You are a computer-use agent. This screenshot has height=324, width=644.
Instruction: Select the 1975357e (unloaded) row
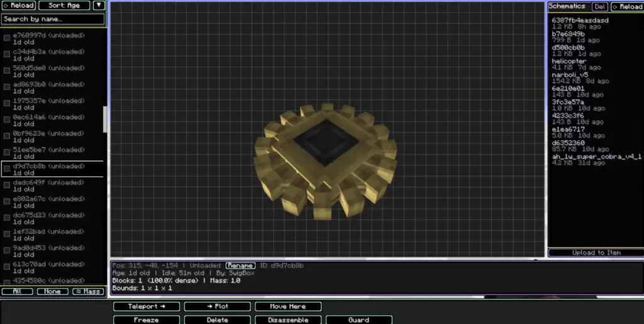click(x=53, y=104)
